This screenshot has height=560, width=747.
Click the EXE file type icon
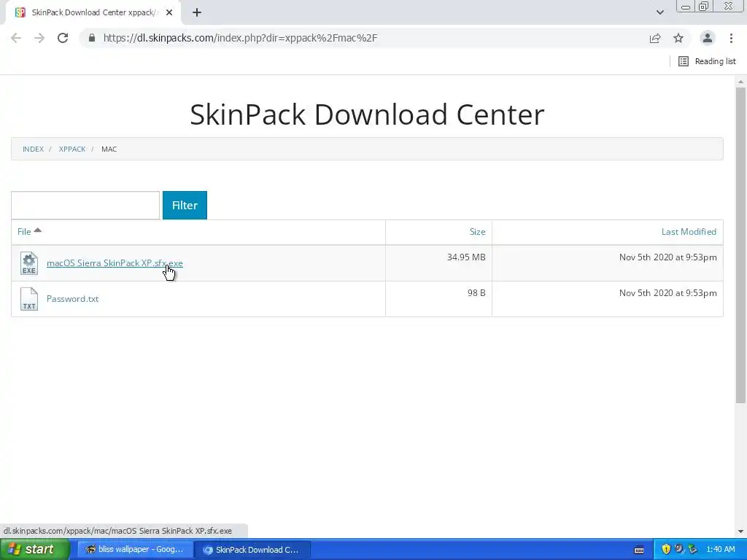coord(29,263)
